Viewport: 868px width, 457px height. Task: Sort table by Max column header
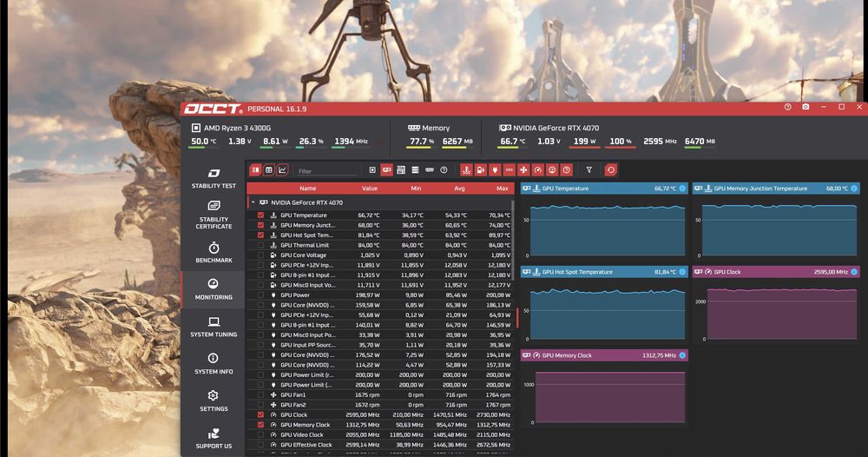502,189
